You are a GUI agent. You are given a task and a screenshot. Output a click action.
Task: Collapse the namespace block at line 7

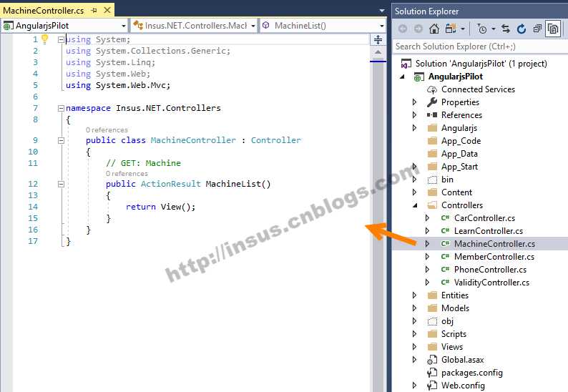pos(62,108)
